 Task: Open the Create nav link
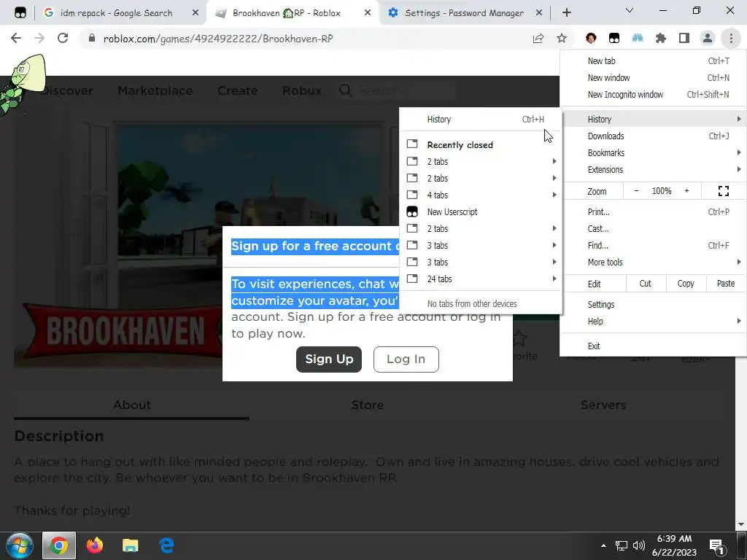(x=237, y=90)
